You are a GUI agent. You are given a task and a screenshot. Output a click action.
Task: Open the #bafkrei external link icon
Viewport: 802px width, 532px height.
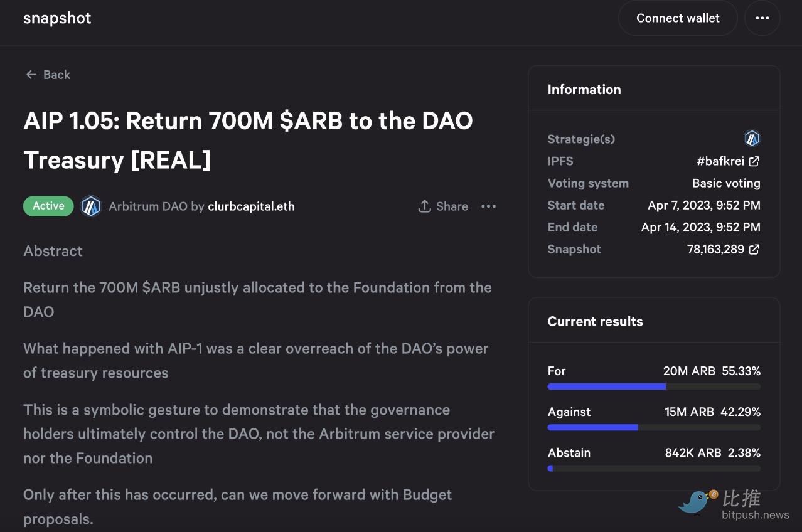(x=754, y=161)
